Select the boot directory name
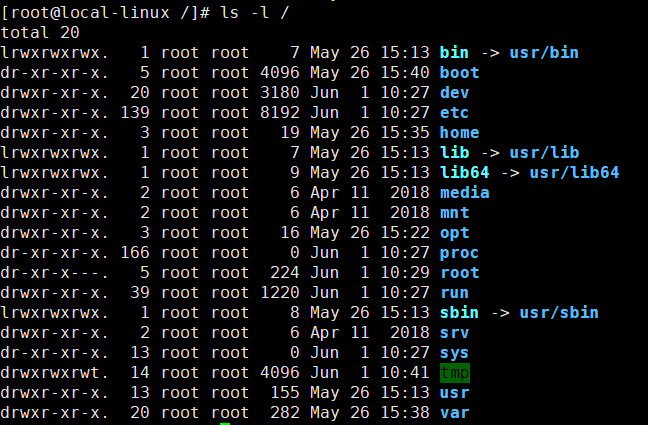 click(x=459, y=72)
